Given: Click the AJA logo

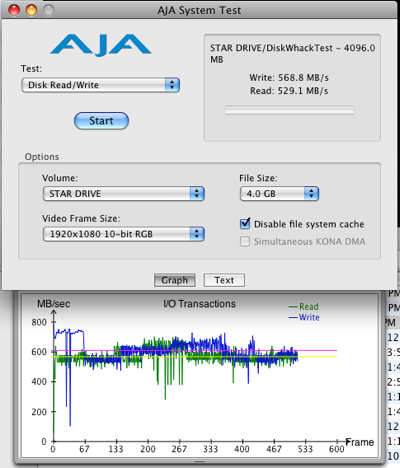Looking at the screenshot, I should [x=101, y=45].
